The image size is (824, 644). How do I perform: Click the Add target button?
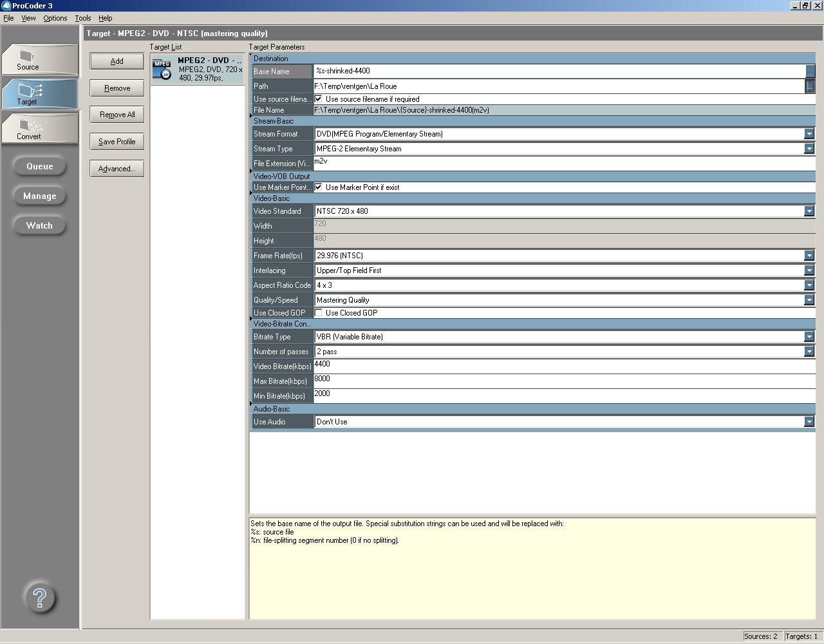point(117,61)
